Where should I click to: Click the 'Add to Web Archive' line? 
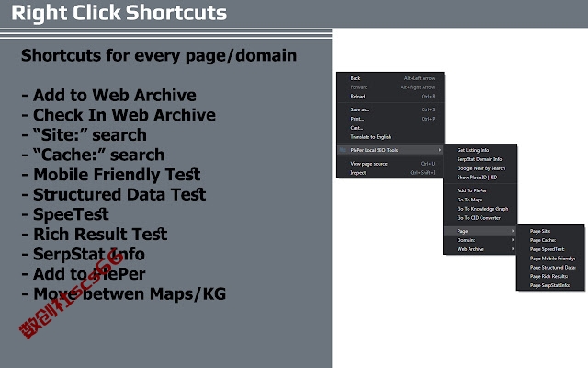(x=108, y=95)
